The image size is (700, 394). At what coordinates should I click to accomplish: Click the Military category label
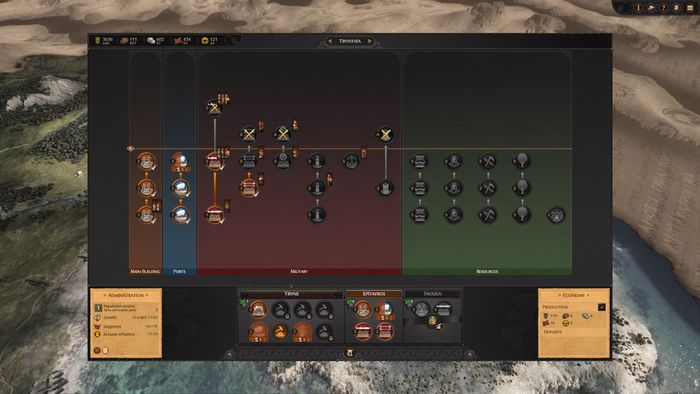[299, 271]
